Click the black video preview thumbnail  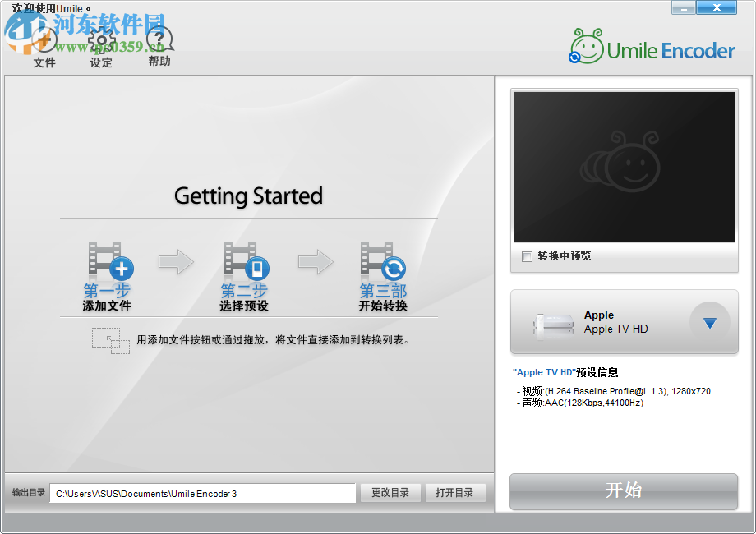coord(624,167)
